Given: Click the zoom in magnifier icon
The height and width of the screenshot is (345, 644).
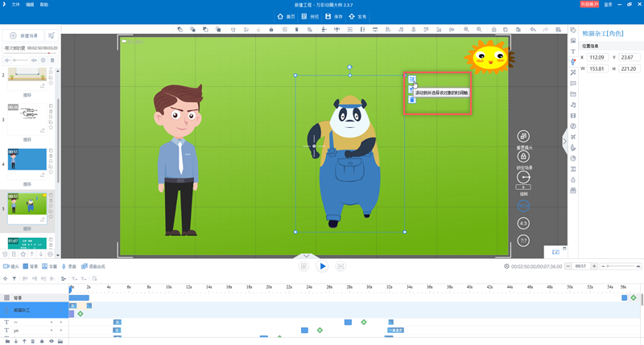Looking at the screenshot, I should [466, 30].
